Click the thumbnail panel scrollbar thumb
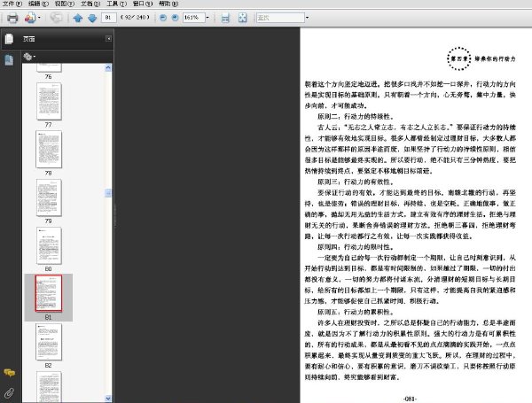 [108, 193]
